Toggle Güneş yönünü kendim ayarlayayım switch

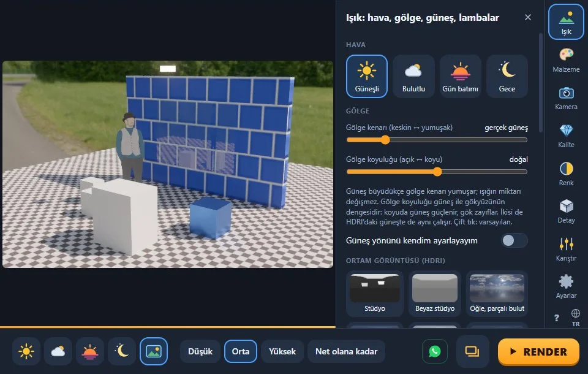[514, 241]
